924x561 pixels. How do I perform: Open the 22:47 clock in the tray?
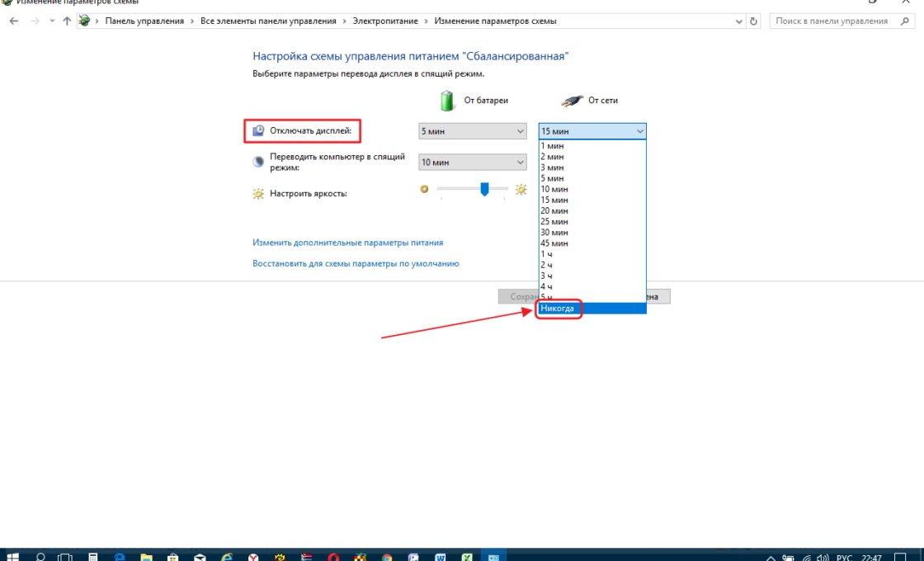[x=871, y=557]
